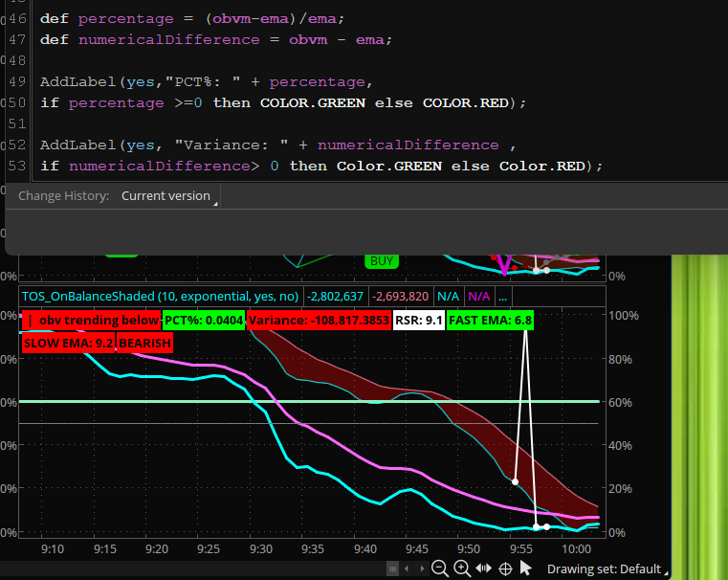Open the Drawing set: Default dropdown
The image size is (728, 580).
pos(607,569)
